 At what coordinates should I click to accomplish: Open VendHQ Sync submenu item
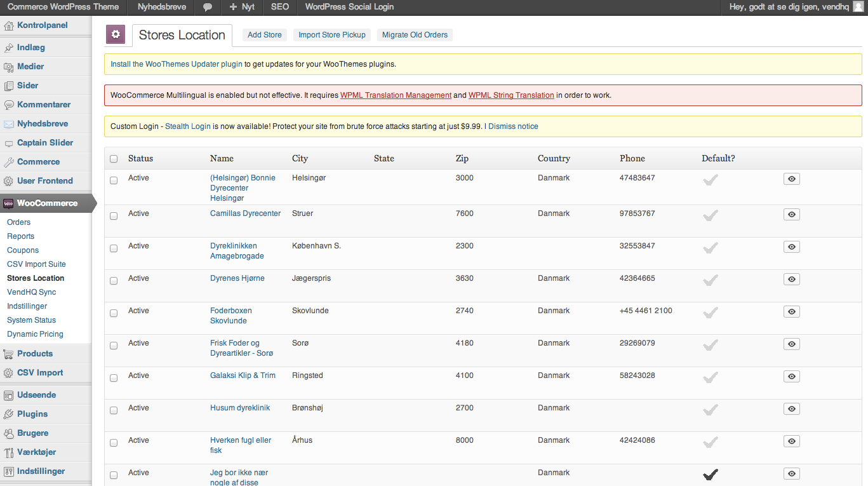(31, 292)
